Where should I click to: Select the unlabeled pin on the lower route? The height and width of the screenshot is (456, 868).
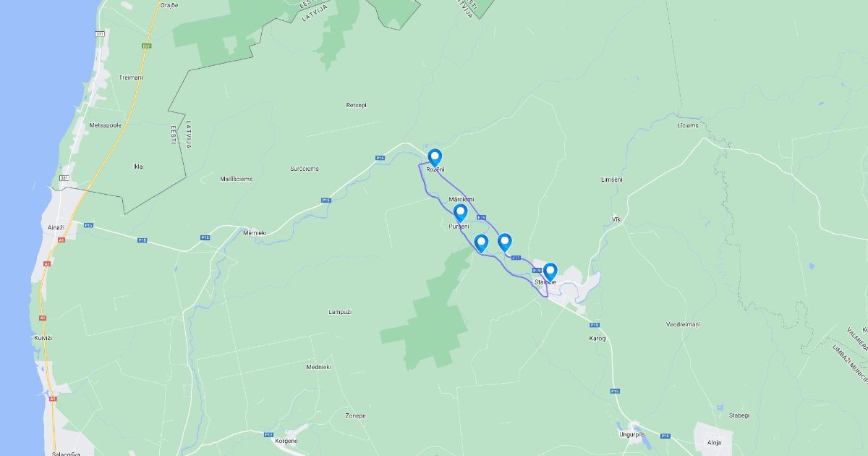point(482,243)
